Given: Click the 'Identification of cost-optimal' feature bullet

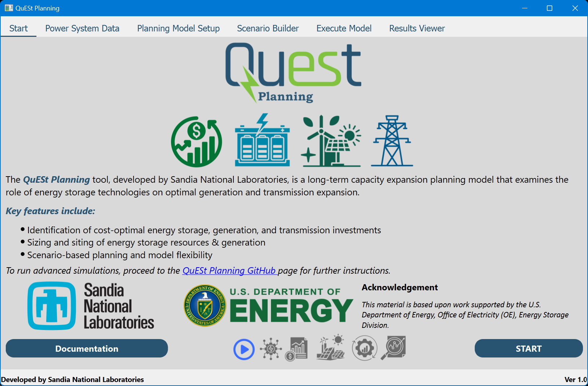Looking at the screenshot, I should [x=204, y=230].
